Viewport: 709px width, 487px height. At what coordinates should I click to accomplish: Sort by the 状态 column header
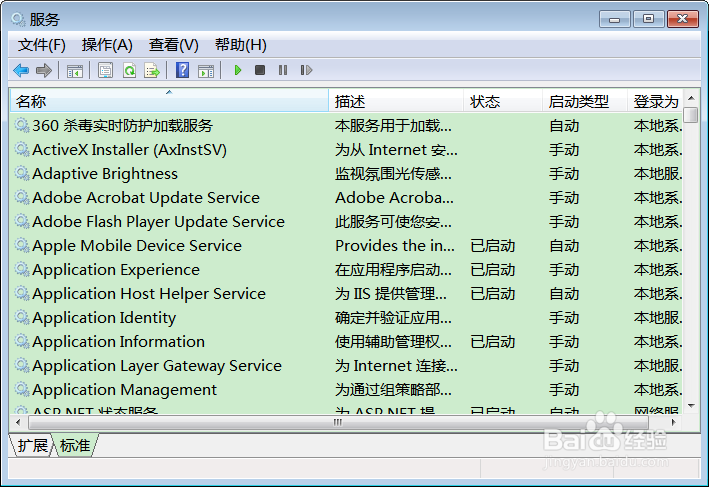tap(503, 100)
